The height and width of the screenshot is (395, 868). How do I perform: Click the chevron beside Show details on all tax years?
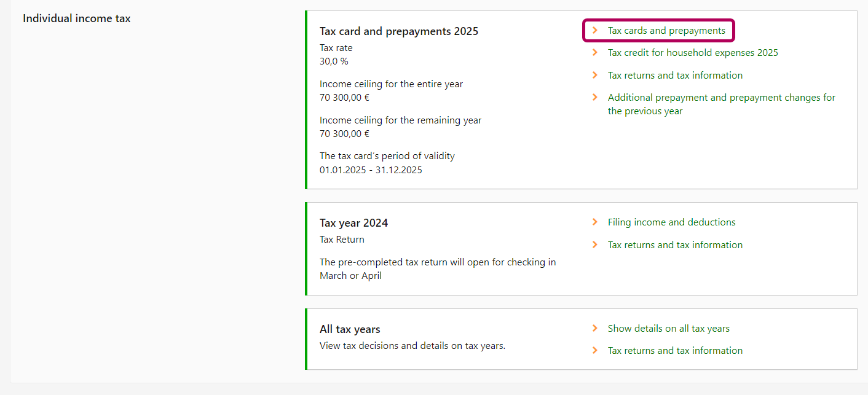(x=594, y=328)
